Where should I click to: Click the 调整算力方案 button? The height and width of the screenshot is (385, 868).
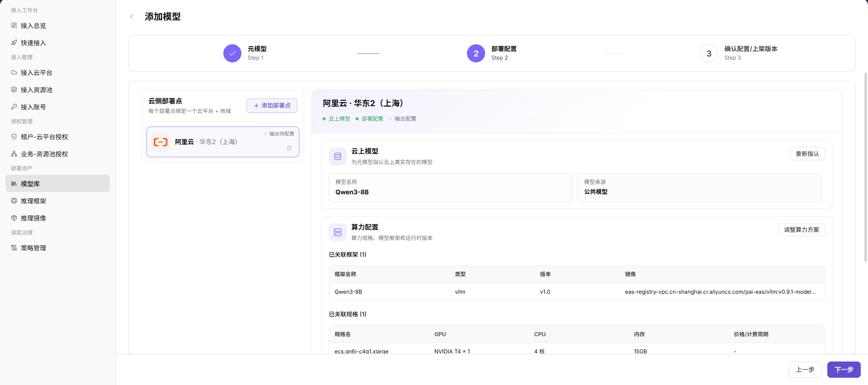click(802, 230)
